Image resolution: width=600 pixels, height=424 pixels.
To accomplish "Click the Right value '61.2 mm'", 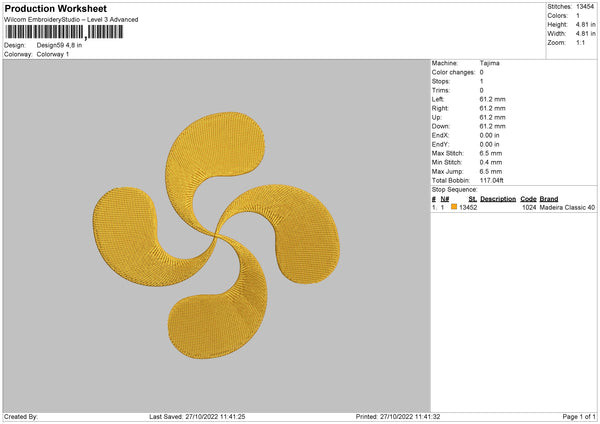I will click(492, 108).
